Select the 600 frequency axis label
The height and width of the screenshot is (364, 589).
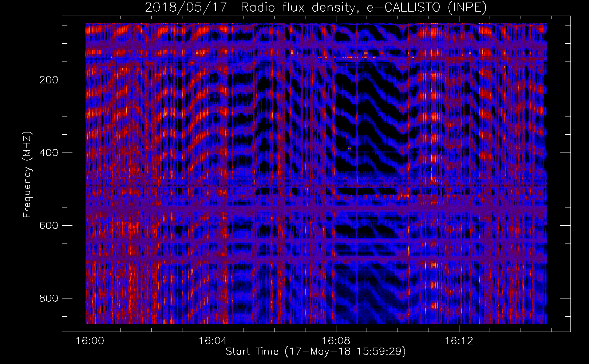click(x=49, y=226)
